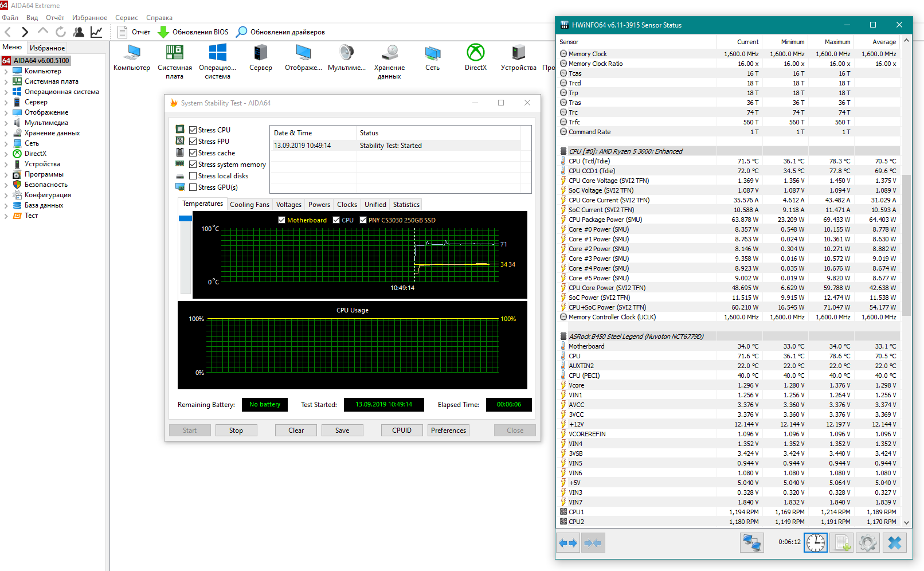
Task: Toggle CPU temperature graph checkbox
Action: tap(336, 220)
